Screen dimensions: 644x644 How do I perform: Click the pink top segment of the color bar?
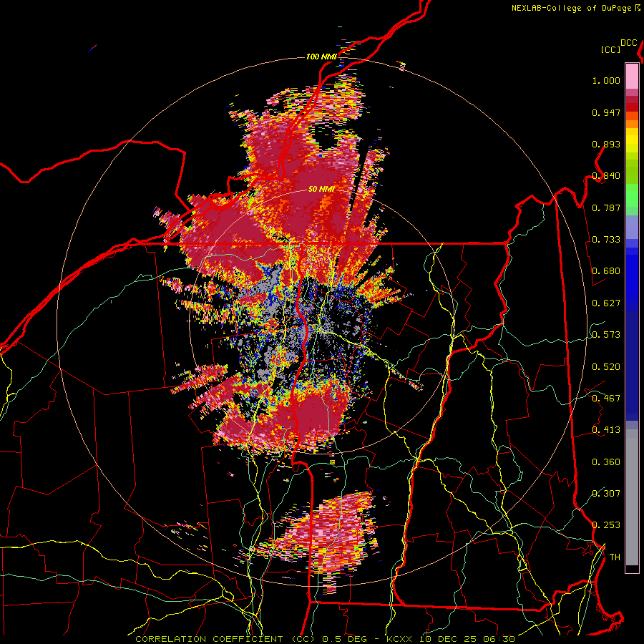632,76
